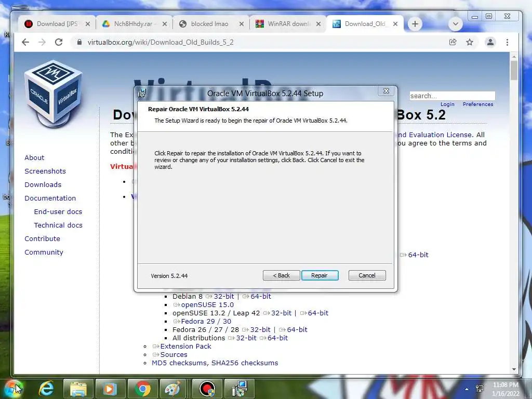Close the Nch8Hhdy.rar tab

coord(165,24)
